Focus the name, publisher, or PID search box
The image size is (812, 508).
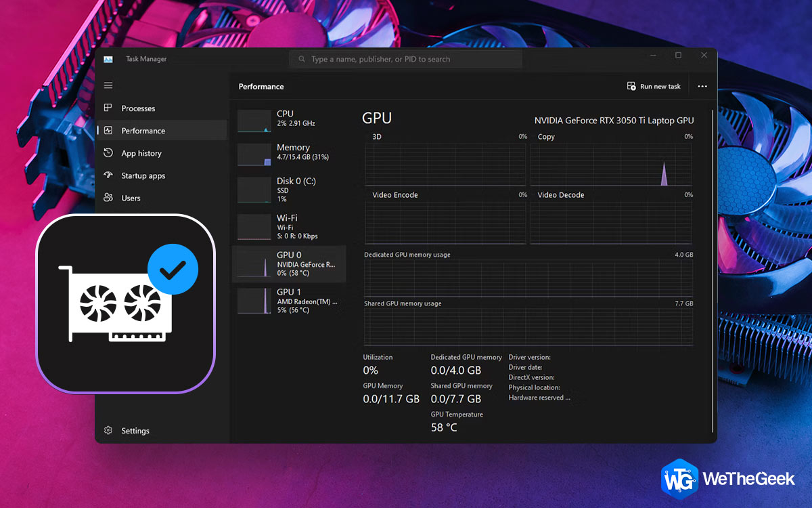point(405,59)
